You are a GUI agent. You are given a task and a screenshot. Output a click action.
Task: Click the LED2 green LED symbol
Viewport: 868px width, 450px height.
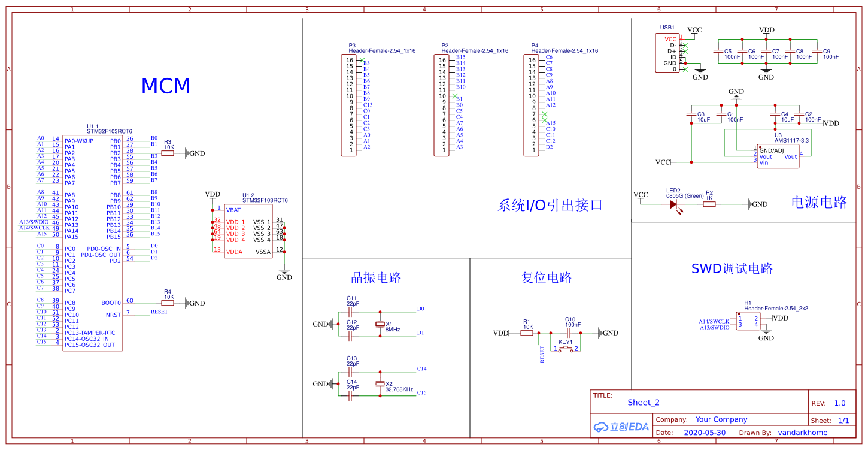tap(673, 204)
